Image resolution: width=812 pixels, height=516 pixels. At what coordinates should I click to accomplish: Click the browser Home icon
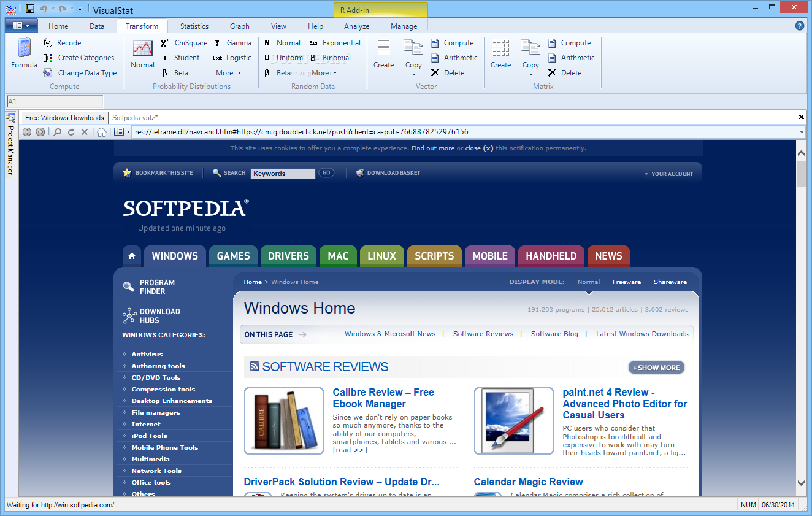click(x=102, y=132)
